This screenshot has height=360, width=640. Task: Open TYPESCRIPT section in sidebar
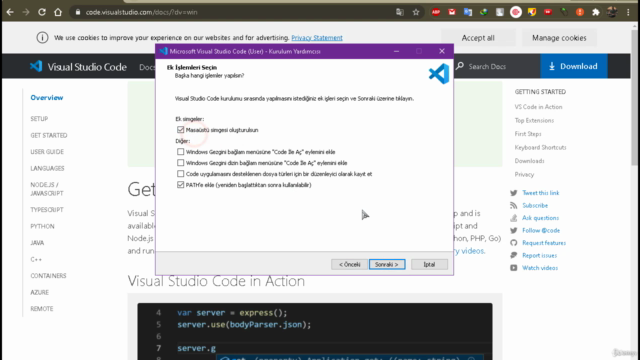[x=47, y=210]
